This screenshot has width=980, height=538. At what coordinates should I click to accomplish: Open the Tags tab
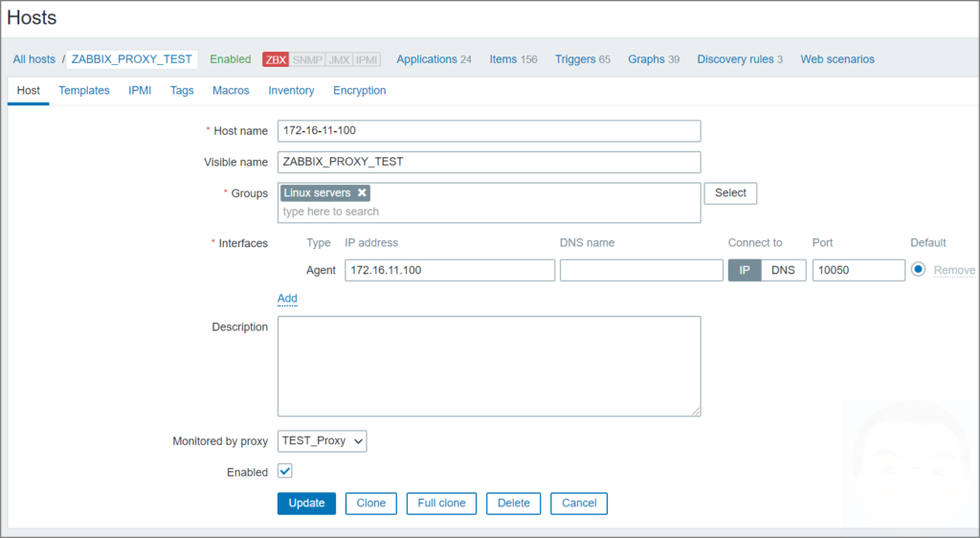[182, 91]
